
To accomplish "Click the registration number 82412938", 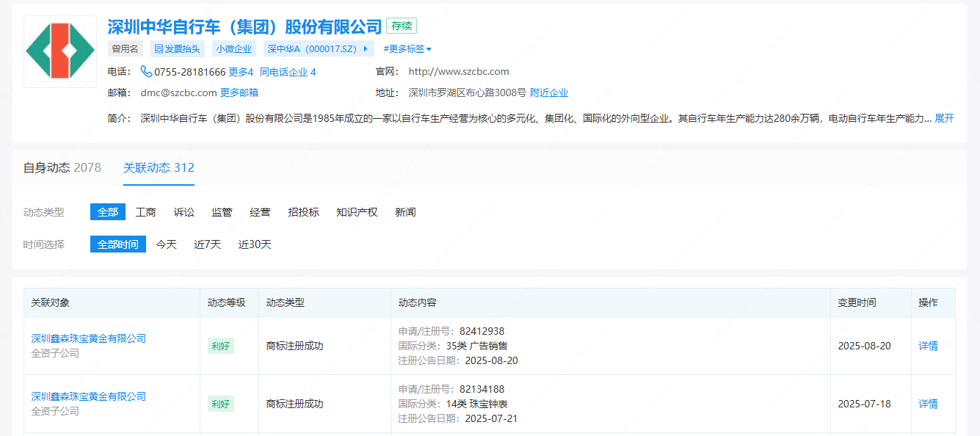I will pos(482,331).
